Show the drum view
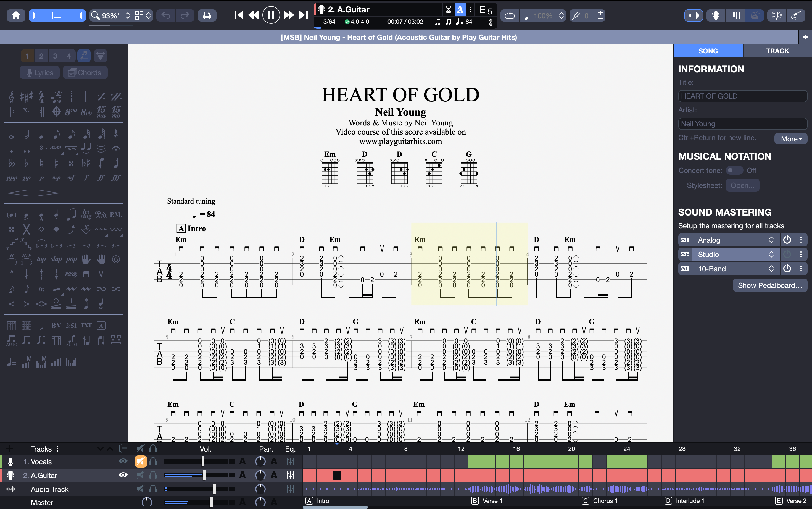 click(x=755, y=15)
